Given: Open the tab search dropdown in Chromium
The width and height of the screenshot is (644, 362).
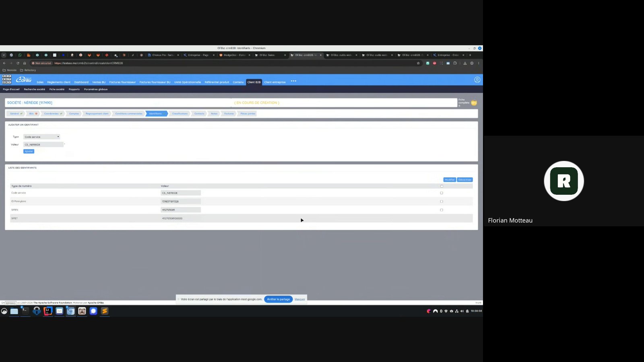Looking at the screenshot, I should (4, 55).
